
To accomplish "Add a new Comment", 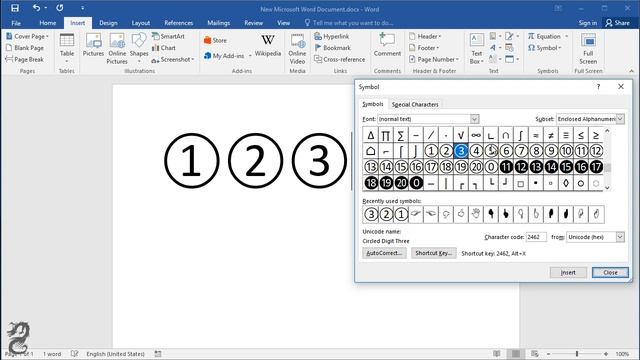I will coord(387,45).
